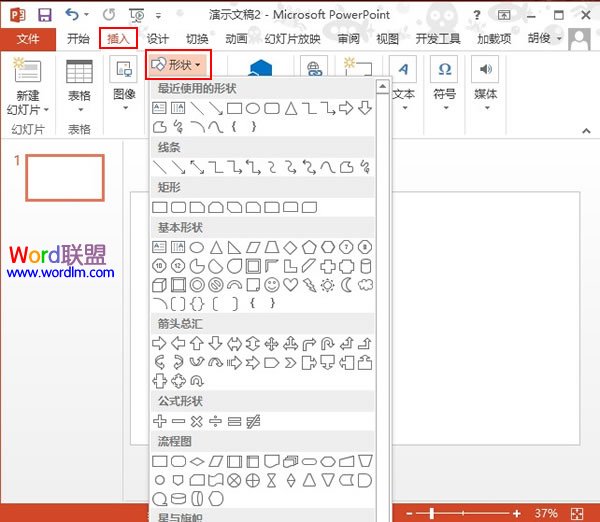Viewport: 600px width, 522px height.
Task: Open the user account 胡俊 menu
Action: point(545,38)
